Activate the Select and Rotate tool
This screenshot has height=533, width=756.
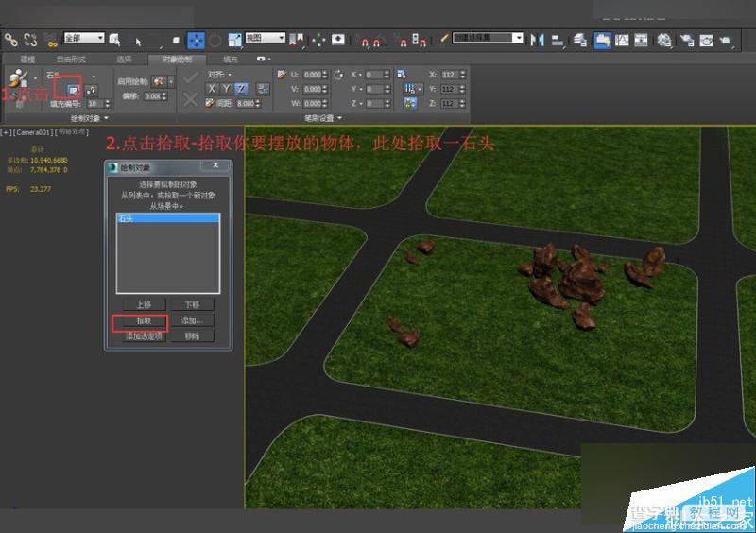coord(215,41)
